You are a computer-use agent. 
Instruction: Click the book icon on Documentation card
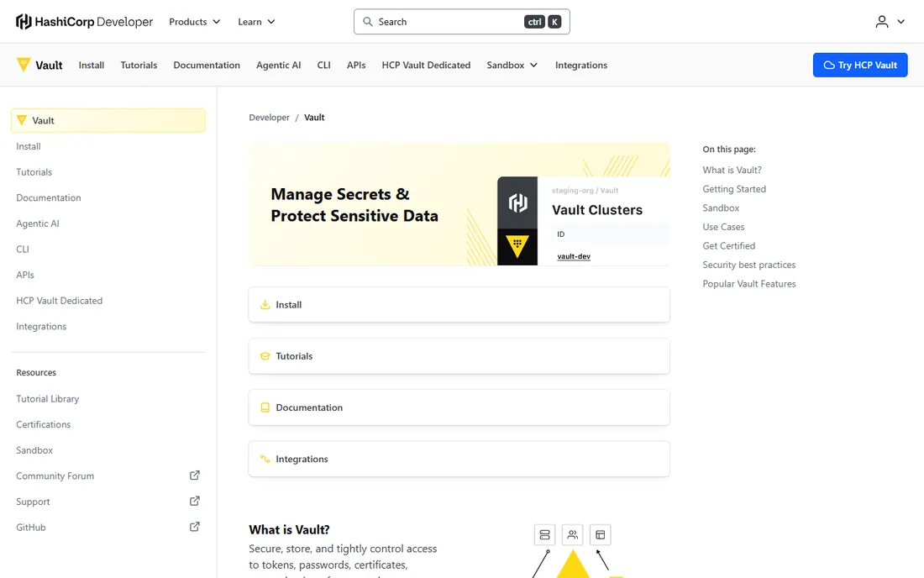click(x=265, y=407)
